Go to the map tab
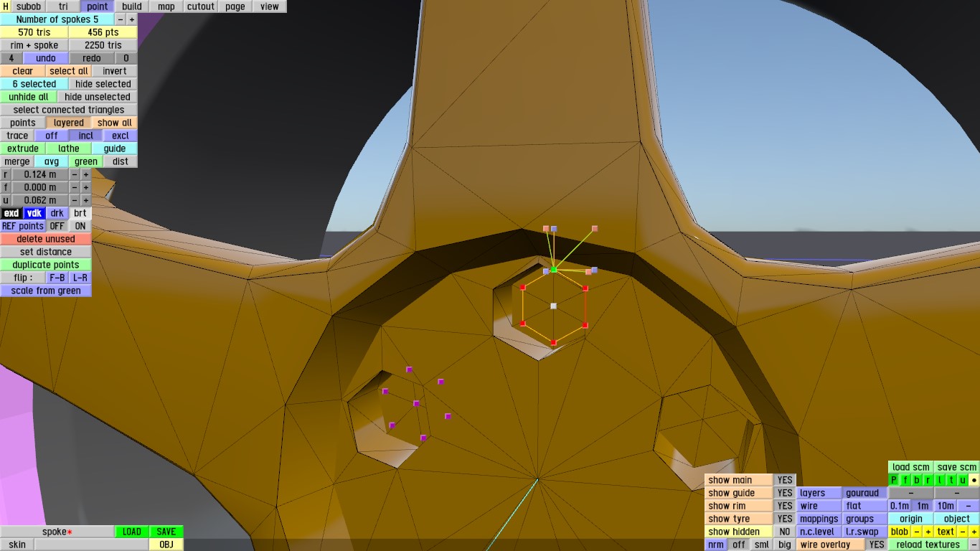This screenshot has width=980, height=551. pyautogui.click(x=166, y=6)
